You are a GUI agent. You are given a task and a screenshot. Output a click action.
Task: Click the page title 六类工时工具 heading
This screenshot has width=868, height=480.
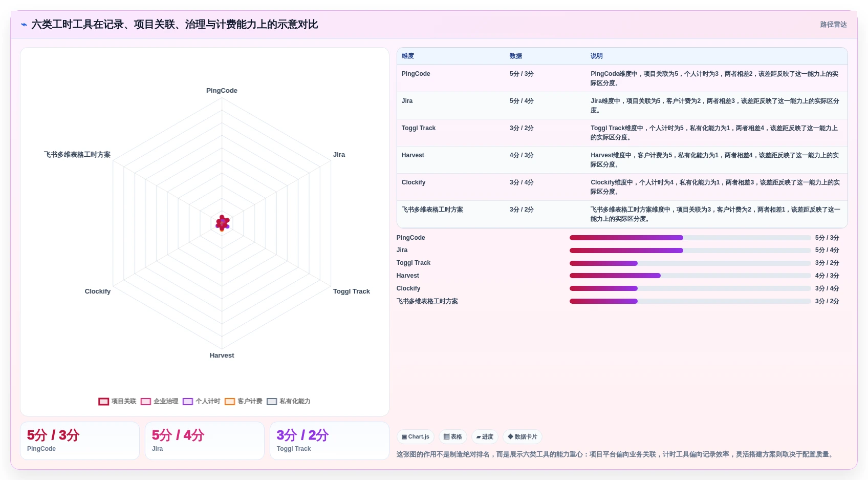tap(175, 25)
